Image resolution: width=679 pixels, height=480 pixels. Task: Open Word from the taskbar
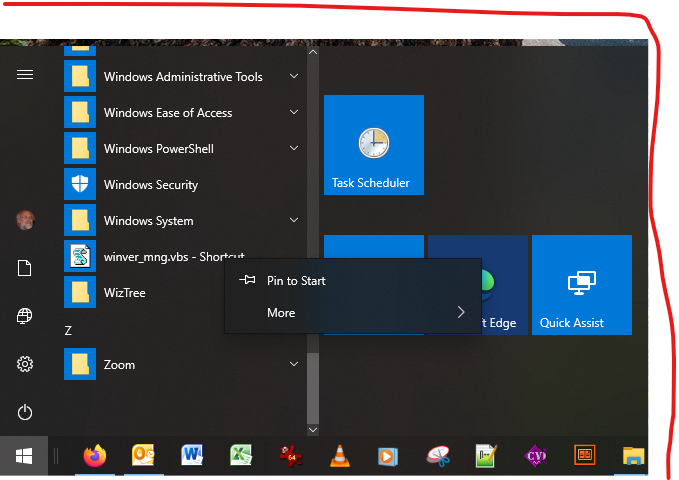(192, 456)
